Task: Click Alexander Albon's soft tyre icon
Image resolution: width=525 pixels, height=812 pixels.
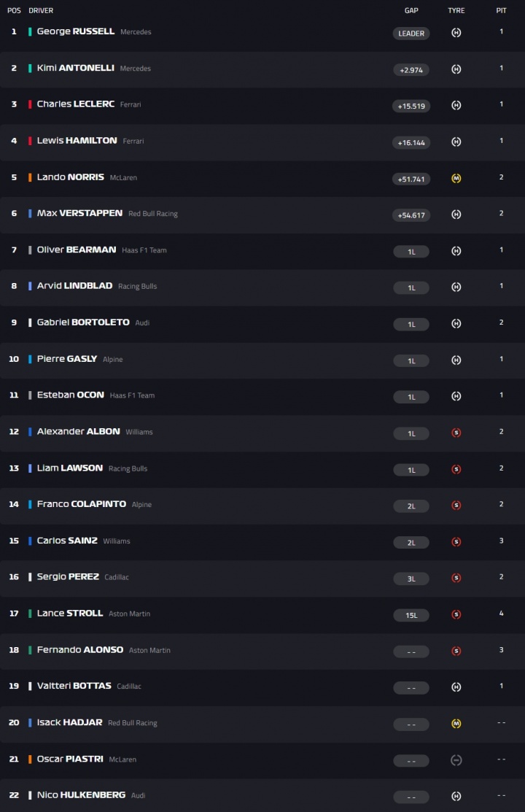Action: [456, 433]
